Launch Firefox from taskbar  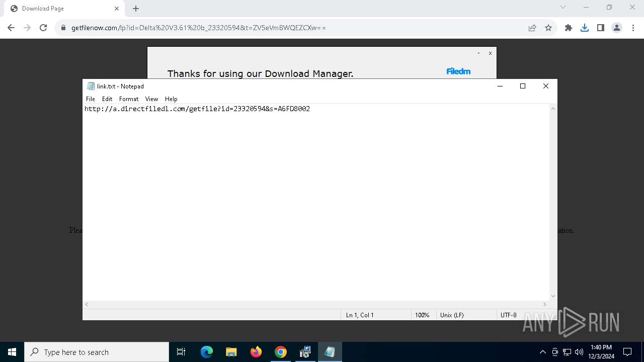click(x=256, y=352)
